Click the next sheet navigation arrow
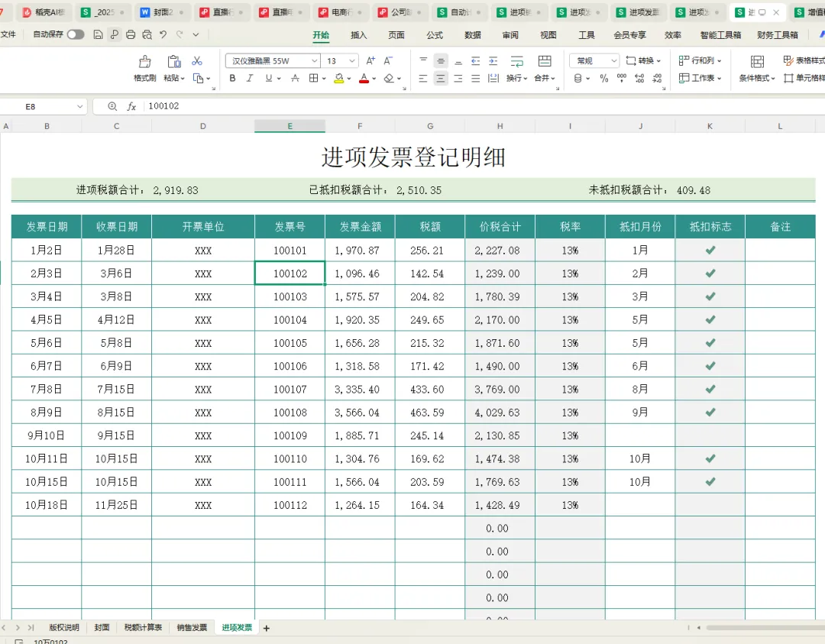Image resolution: width=825 pixels, height=644 pixels. [18, 628]
